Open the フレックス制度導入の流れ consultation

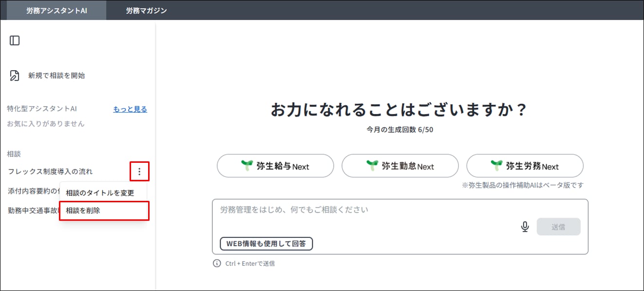(50, 172)
